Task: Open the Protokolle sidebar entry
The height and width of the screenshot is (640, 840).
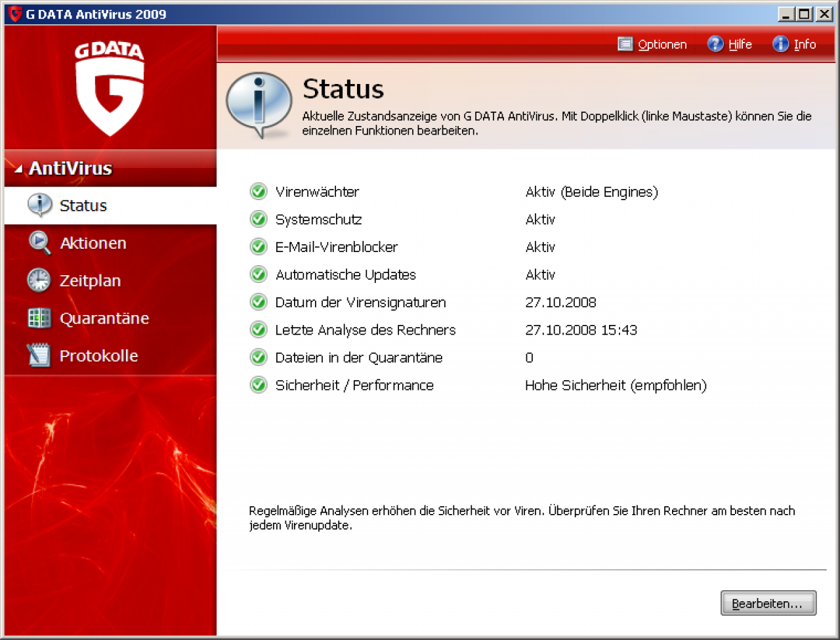Action: 110,356
